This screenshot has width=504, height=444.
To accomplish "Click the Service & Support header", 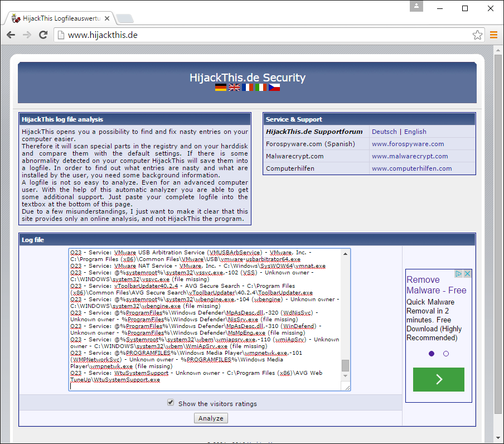I will (369, 119).
